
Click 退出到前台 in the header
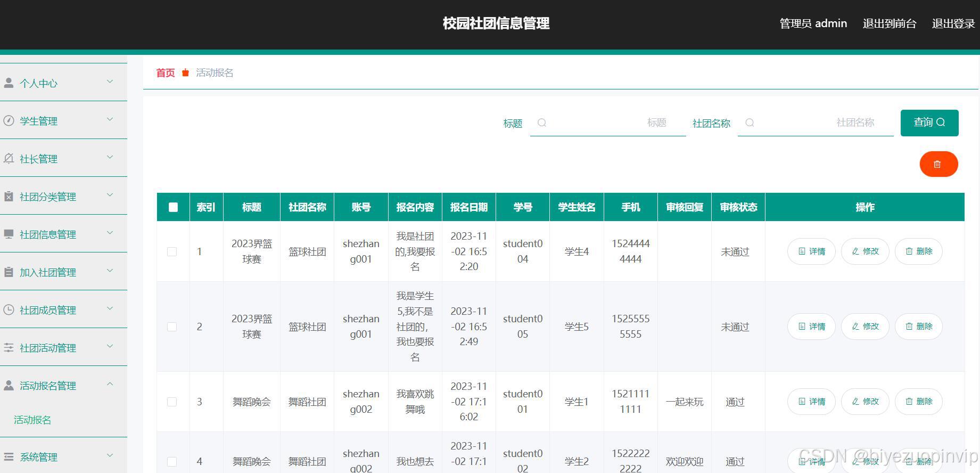[x=890, y=23]
